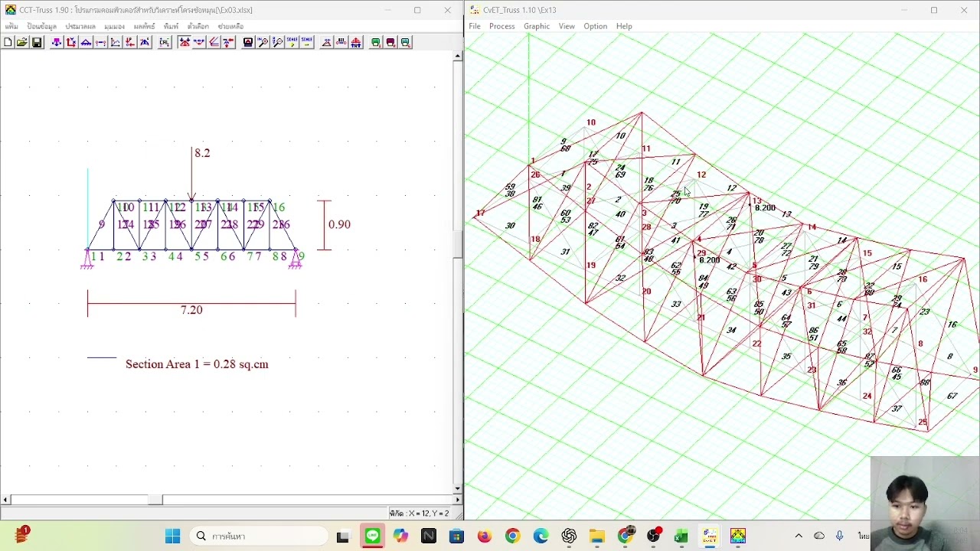The width and height of the screenshot is (980, 551).
Task: Open the View menu in CvET_Truss
Action: point(567,26)
